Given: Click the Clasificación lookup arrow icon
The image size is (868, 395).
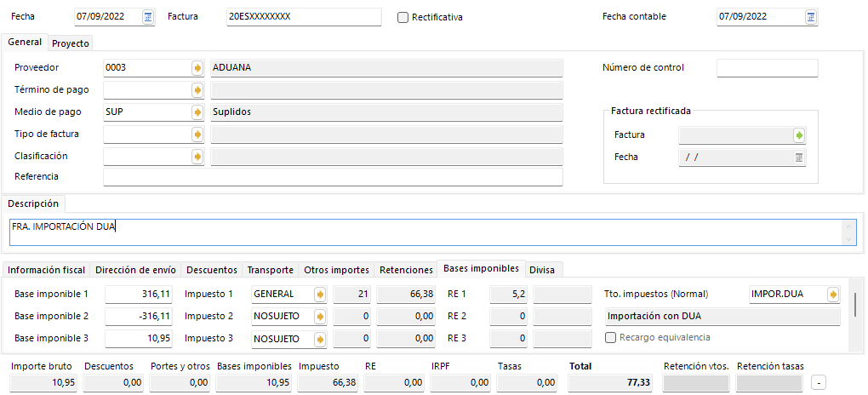Looking at the screenshot, I should 197,157.
